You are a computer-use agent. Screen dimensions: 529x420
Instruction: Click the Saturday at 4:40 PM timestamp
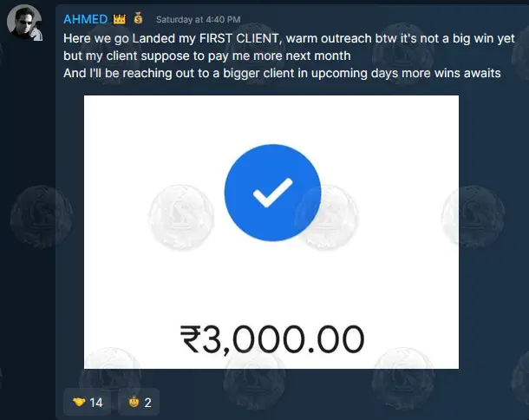click(x=198, y=20)
